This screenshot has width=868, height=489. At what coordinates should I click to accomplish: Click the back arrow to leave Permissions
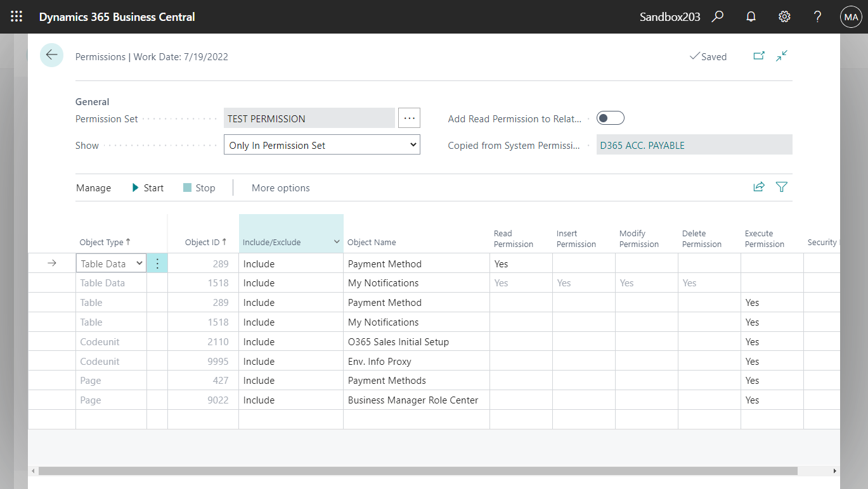point(51,55)
